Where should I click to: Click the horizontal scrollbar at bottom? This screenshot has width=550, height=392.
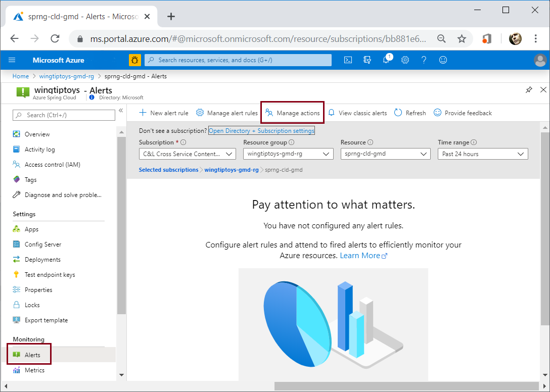click(406, 386)
